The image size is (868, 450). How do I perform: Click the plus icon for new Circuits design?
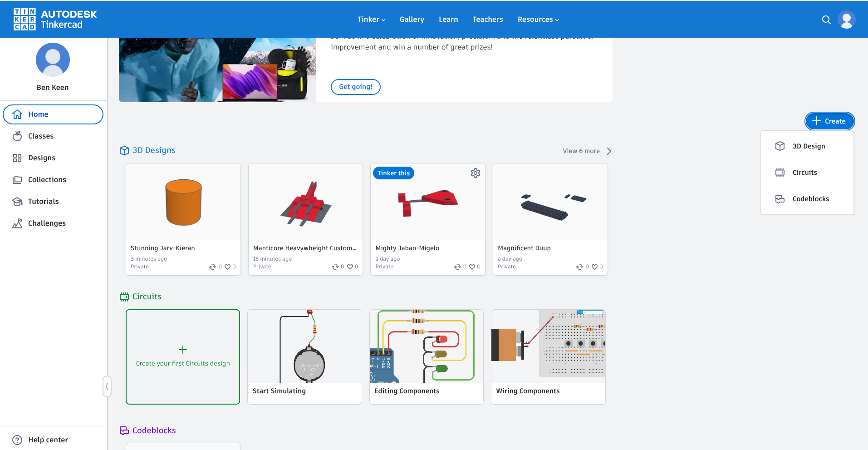point(183,350)
